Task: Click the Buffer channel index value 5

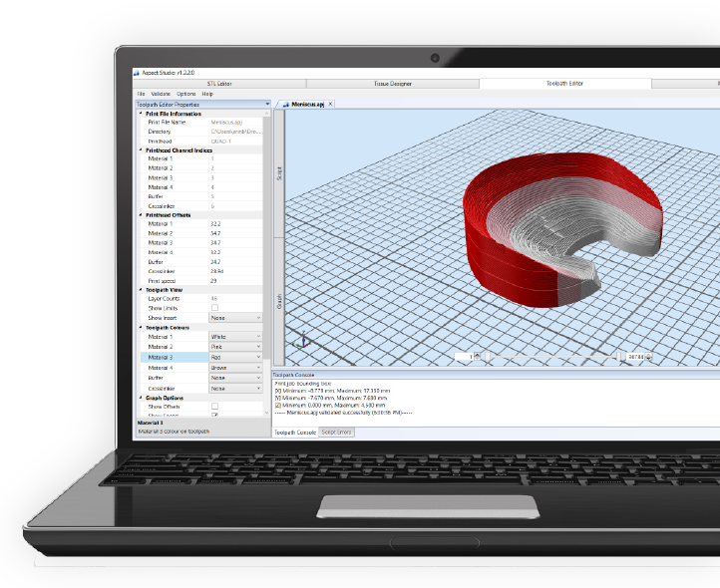Action: [212, 196]
